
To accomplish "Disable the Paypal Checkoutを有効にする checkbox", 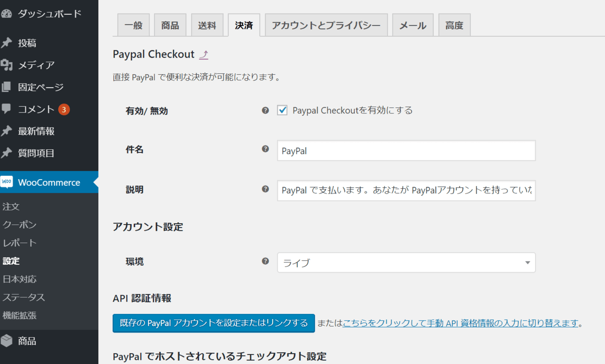I will [282, 110].
